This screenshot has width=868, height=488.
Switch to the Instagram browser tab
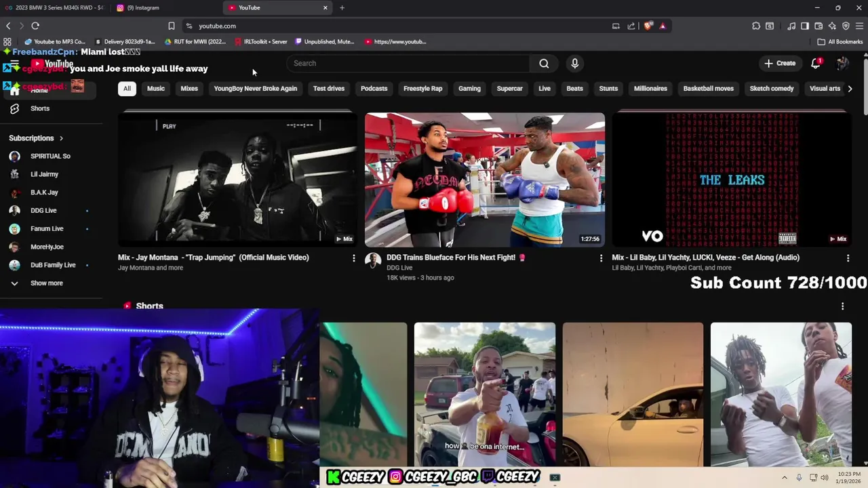(x=166, y=7)
